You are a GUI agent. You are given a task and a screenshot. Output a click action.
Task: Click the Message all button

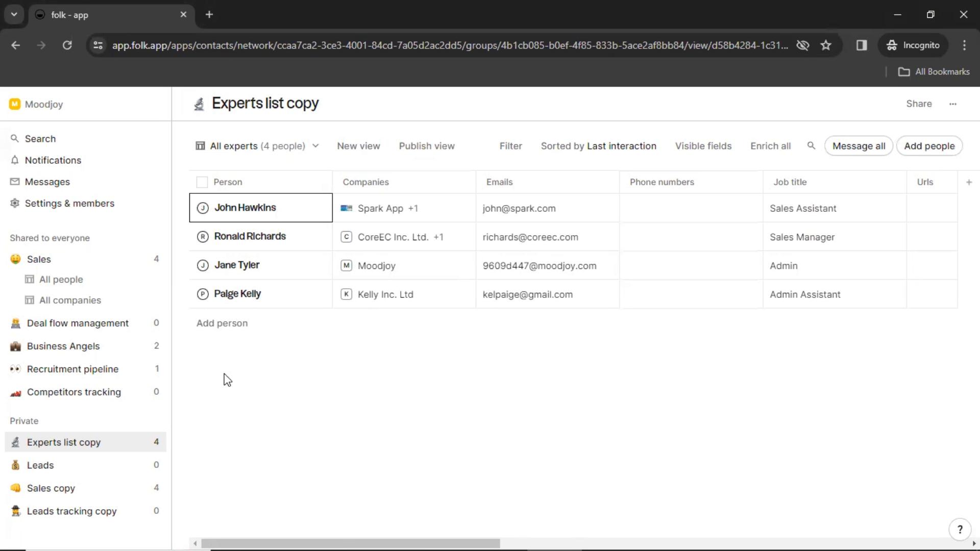[x=860, y=146]
